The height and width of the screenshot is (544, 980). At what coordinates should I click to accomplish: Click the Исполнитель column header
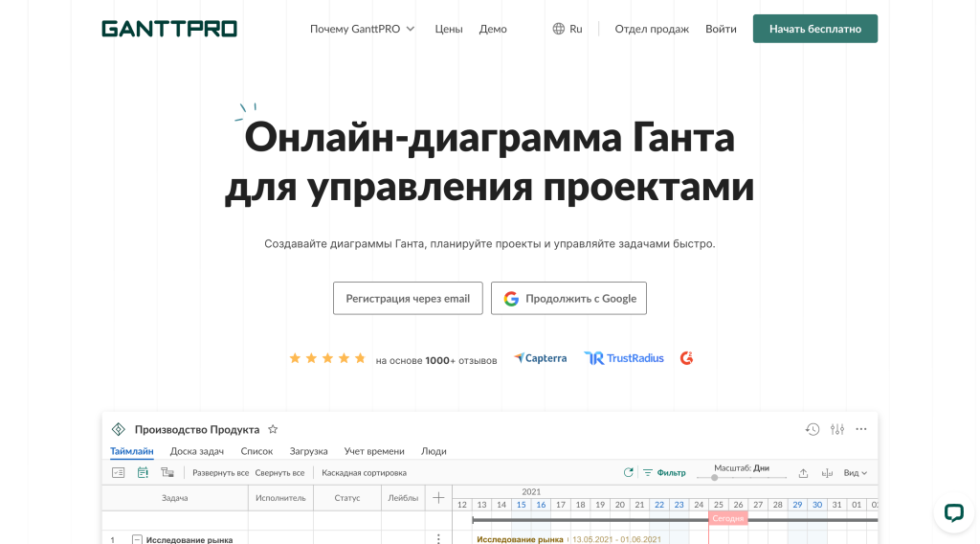280,498
